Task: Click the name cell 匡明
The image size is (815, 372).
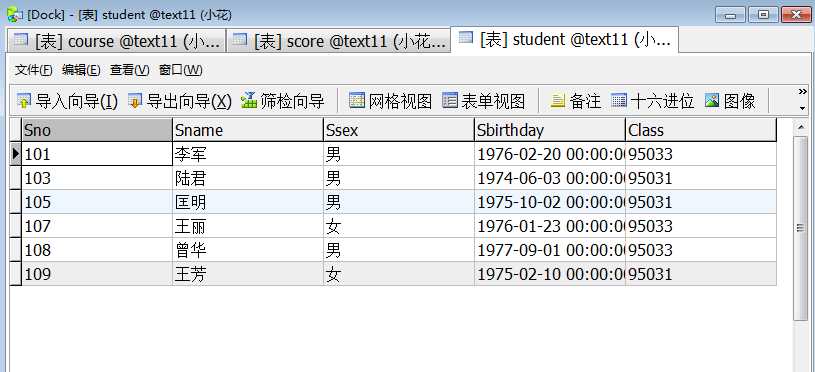Action: [248, 202]
